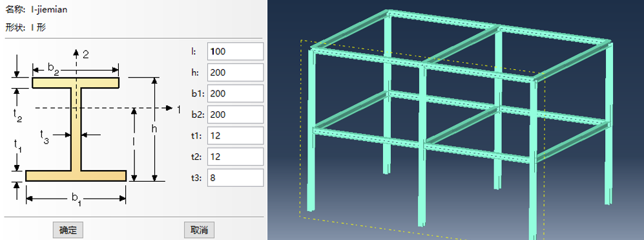
Task: Focus the t2 thickness input box
Action: click(235, 157)
